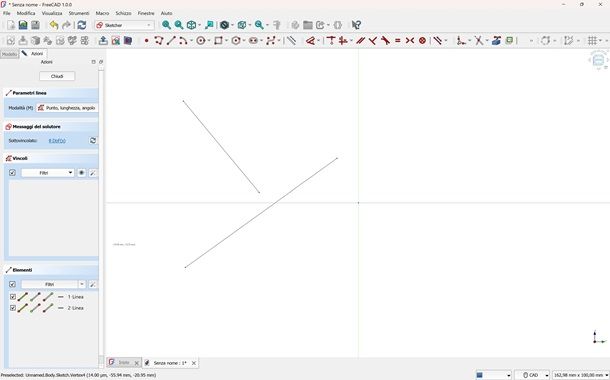Image resolution: width=610 pixels, height=380 pixels.
Task: Expand the rectangle tool dropdown arrow
Action: point(226,40)
